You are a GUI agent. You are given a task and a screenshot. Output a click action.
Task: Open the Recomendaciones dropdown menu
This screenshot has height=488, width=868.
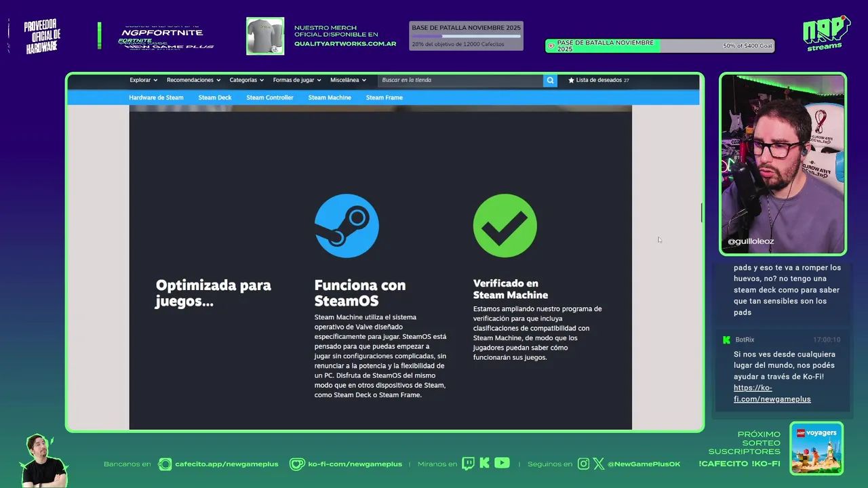(193, 80)
